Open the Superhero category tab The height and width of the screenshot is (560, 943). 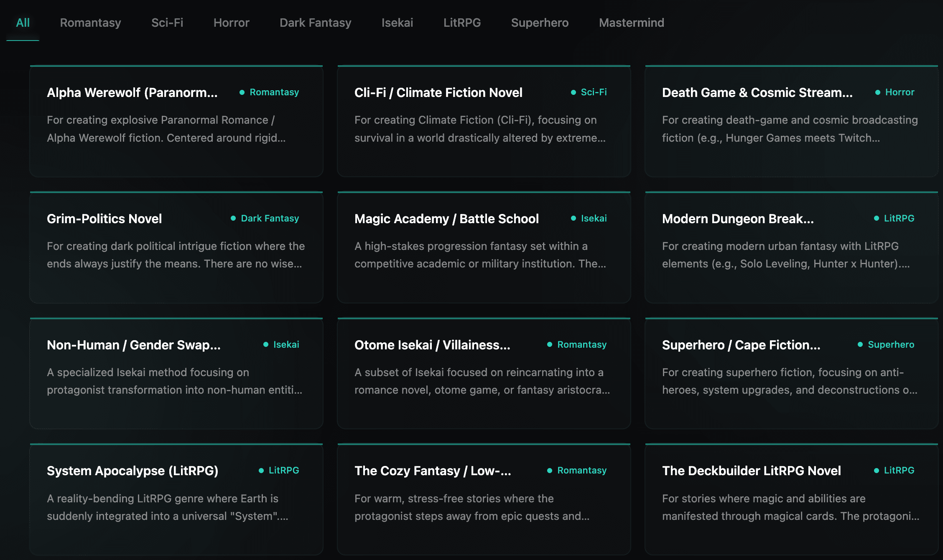point(540,23)
